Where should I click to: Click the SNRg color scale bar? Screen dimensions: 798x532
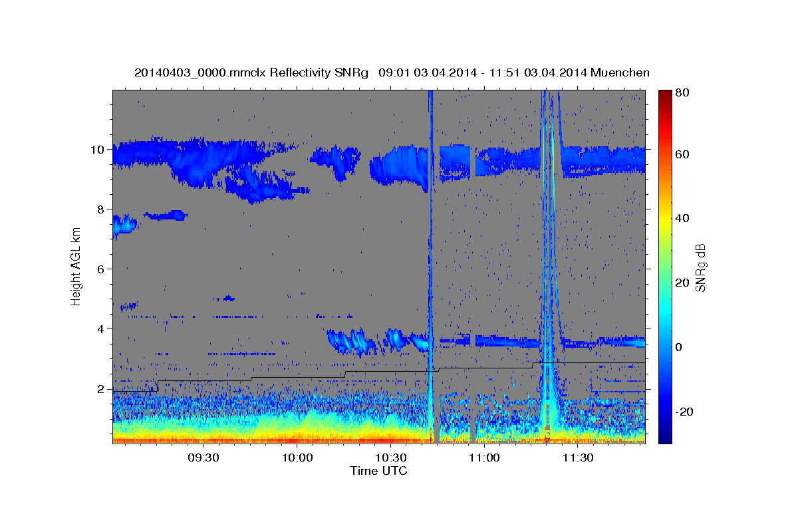point(664,266)
